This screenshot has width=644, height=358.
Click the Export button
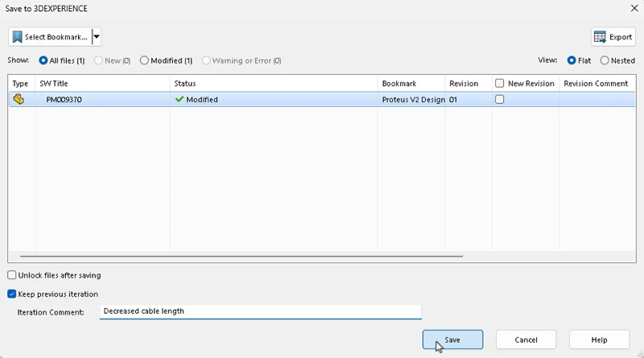613,37
